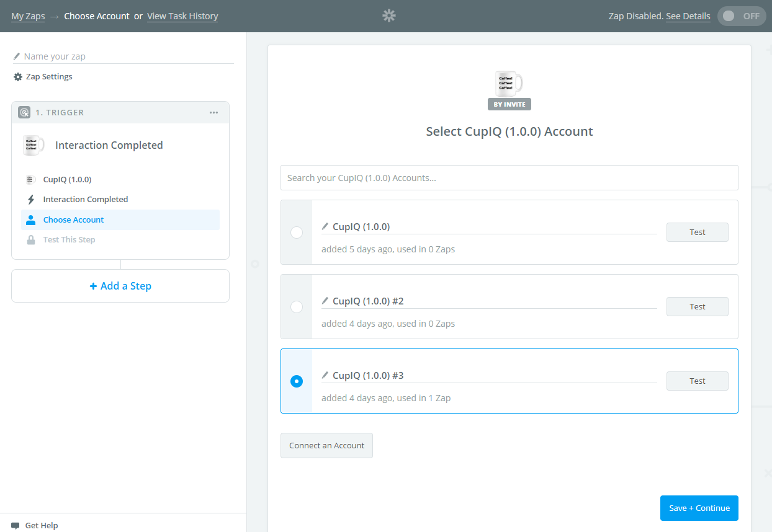Screen dimensions: 772x532
Task: Click the Search your CupIQ Accounts field
Action: (x=509, y=178)
